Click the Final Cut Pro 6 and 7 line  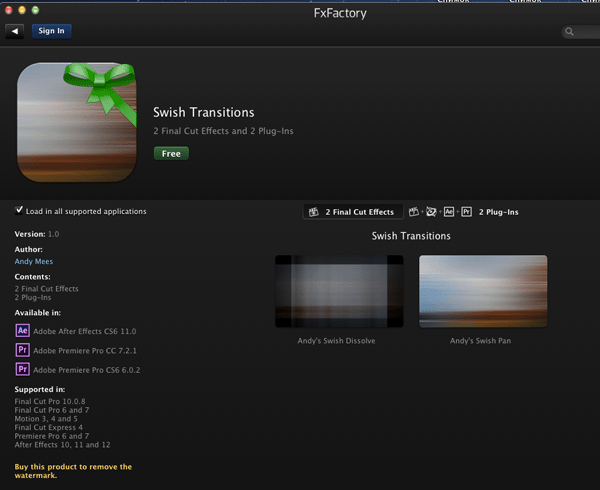52,410
